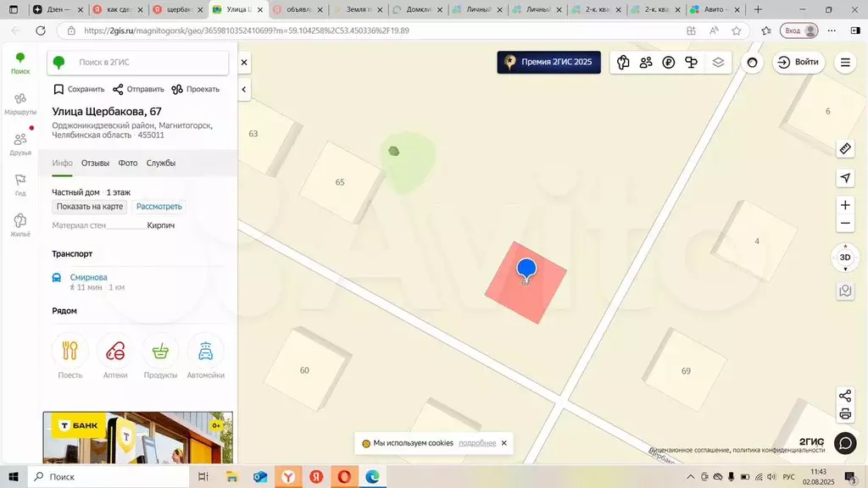Expand the Смирнова transport stop entry
This screenshot has width=868, height=488.
click(89, 277)
